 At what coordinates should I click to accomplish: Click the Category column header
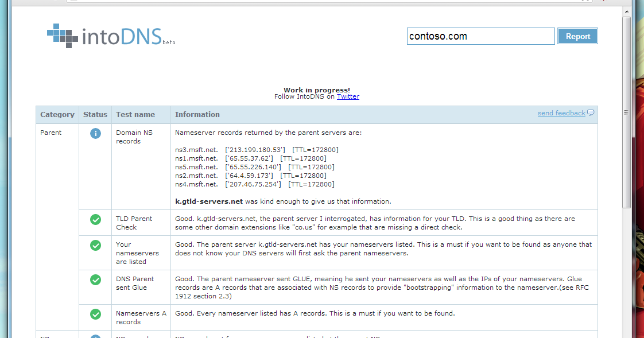coord(57,115)
